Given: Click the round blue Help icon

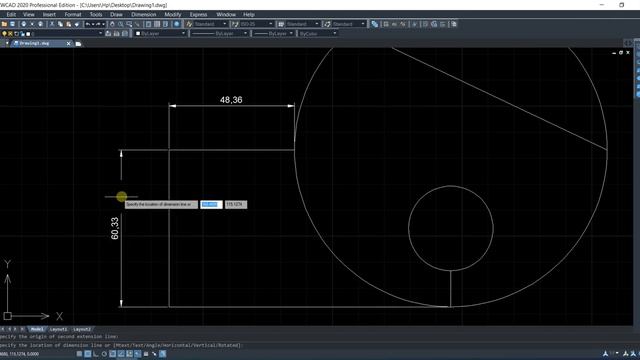Looking at the screenshot, I should click(177, 24).
